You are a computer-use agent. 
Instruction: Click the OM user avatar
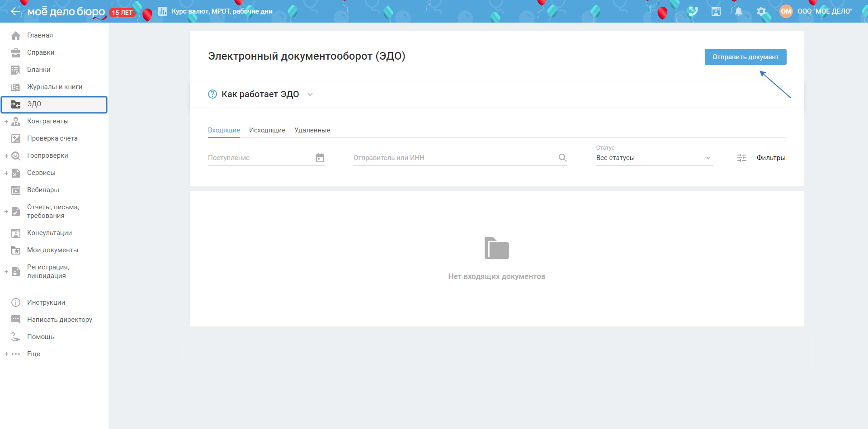(786, 11)
